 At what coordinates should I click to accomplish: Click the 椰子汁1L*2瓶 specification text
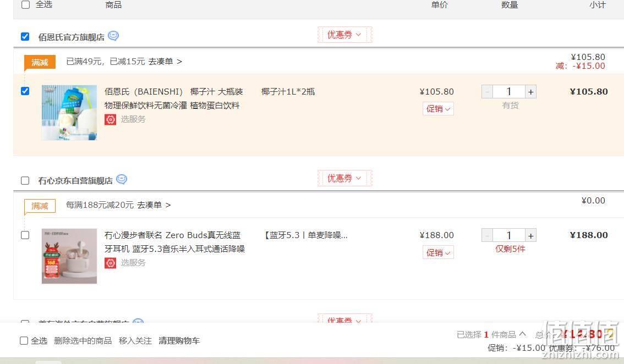288,92
